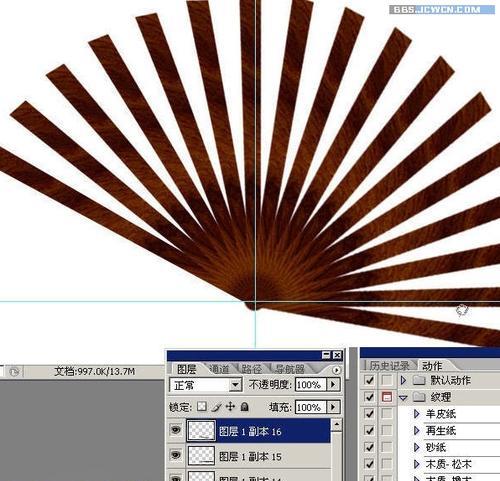The image size is (500, 481).
Task: Open the fill (填充) slider arrow
Action: 333,407
